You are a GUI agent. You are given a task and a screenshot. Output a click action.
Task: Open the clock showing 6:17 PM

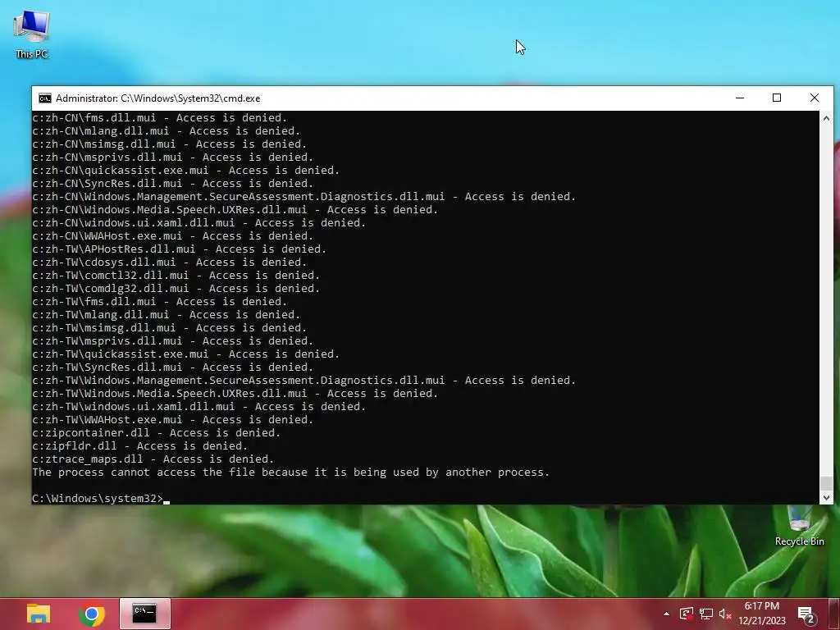[762, 614]
